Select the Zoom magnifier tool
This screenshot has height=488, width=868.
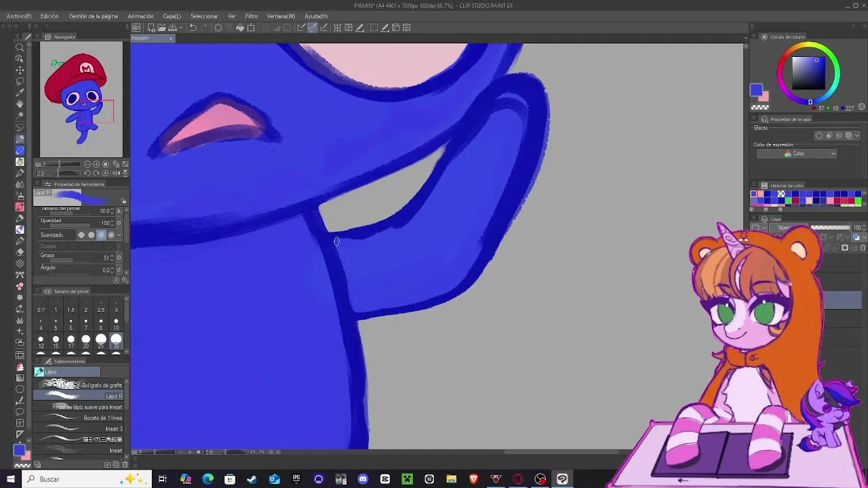[20, 47]
